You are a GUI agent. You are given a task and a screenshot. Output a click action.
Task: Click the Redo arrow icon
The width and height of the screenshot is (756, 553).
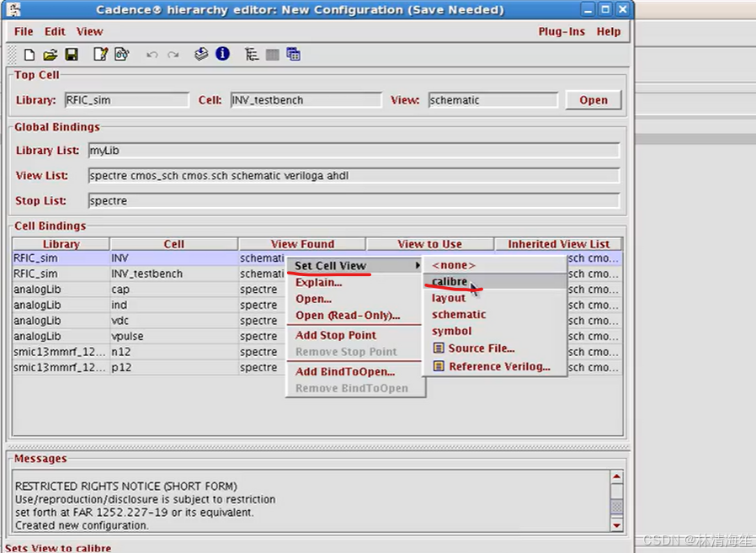[x=173, y=55]
